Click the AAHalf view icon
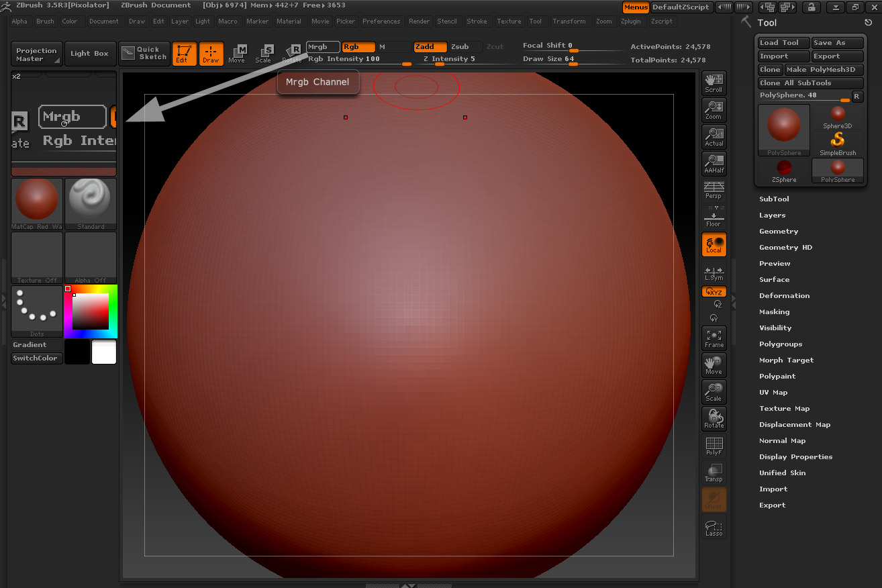The image size is (882, 588). point(714,164)
